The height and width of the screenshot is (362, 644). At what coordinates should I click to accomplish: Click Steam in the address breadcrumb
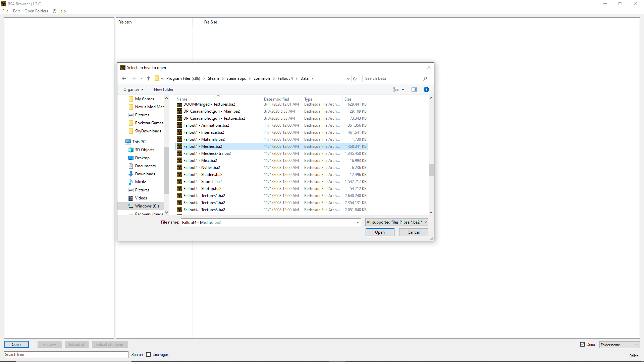coord(213,78)
